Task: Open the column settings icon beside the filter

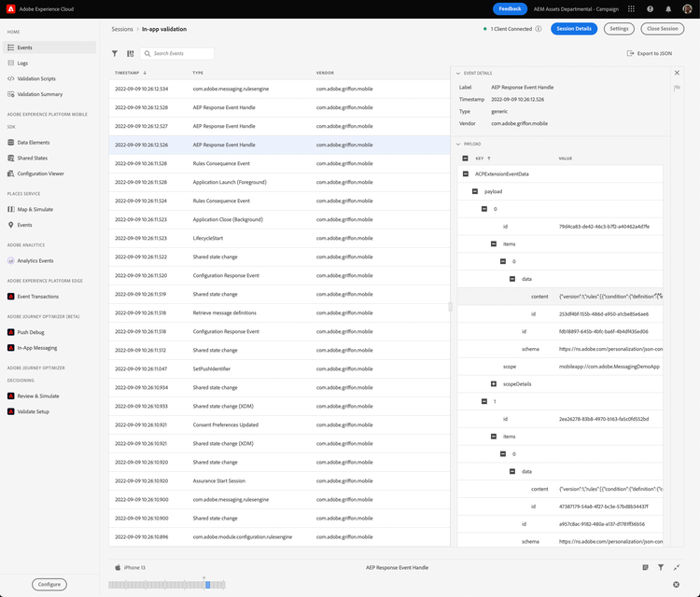Action: 131,53
